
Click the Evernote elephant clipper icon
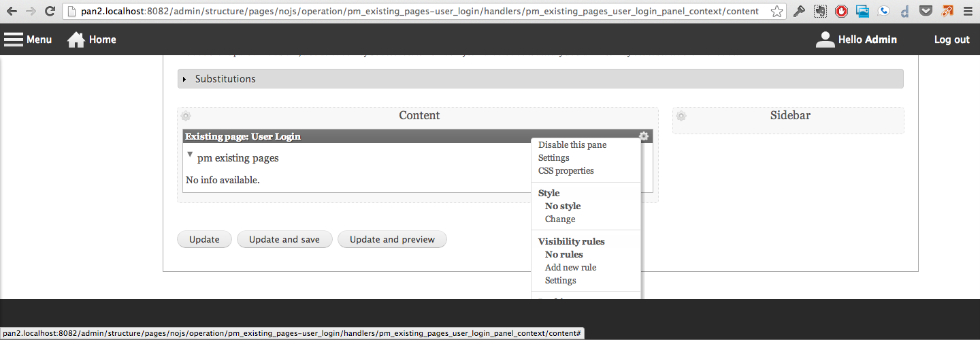click(x=821, y=11)
